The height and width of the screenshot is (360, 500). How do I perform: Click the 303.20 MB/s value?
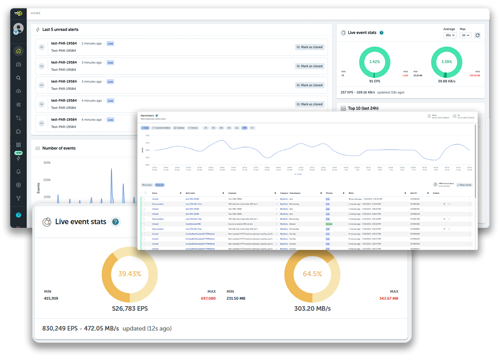tap(312, 309)
